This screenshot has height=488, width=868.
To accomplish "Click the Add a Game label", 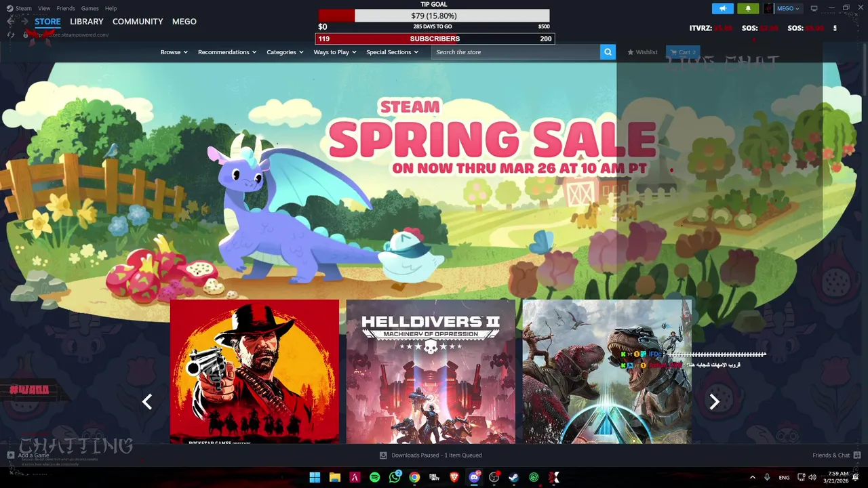I will pyautogui.click(x=34, y=455).
